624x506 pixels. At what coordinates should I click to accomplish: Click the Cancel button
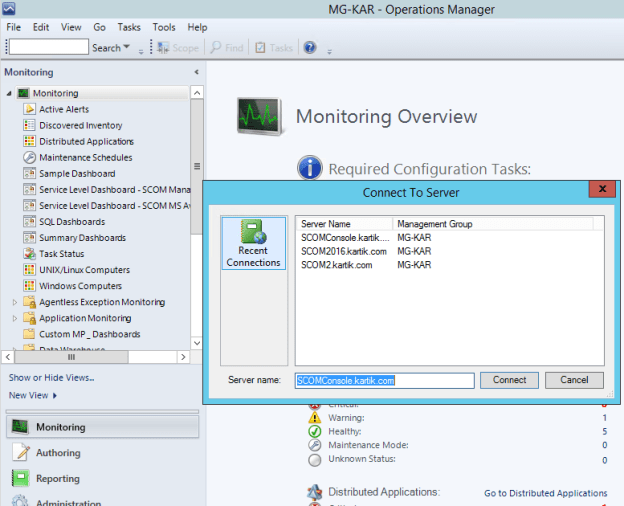(574, 380)
